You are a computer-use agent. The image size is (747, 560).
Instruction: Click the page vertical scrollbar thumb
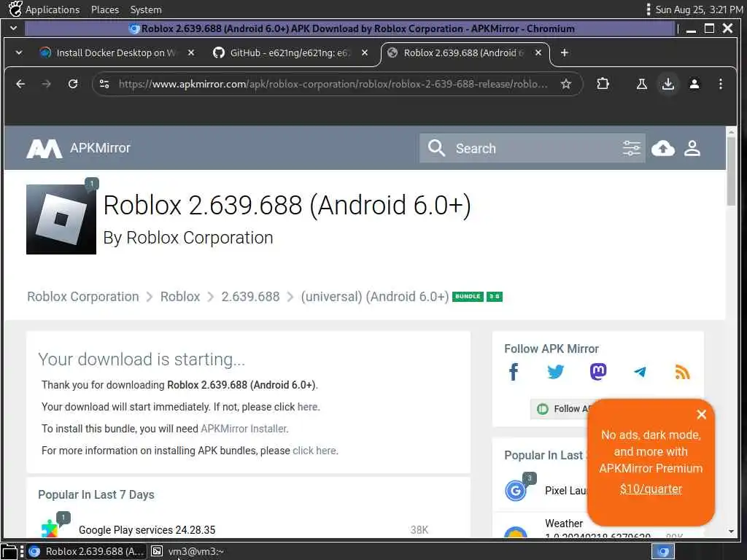[731, 171]
